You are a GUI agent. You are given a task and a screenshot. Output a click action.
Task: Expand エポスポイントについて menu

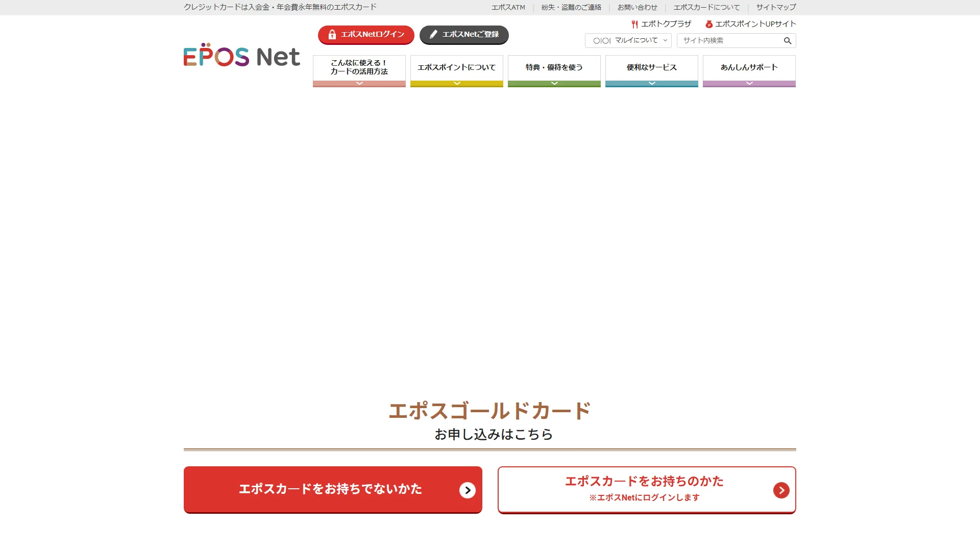click(x=457, y=71)
